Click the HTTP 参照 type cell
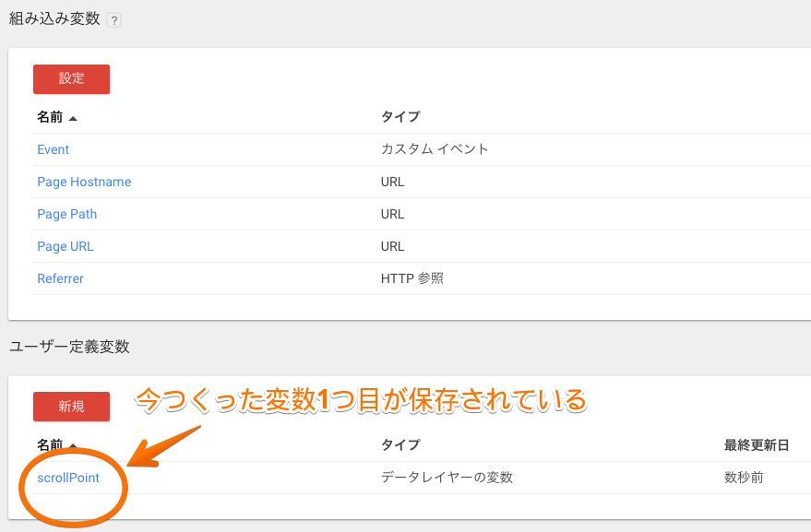Viewport: 811px width, 532px height. click(x=411, y=278)
